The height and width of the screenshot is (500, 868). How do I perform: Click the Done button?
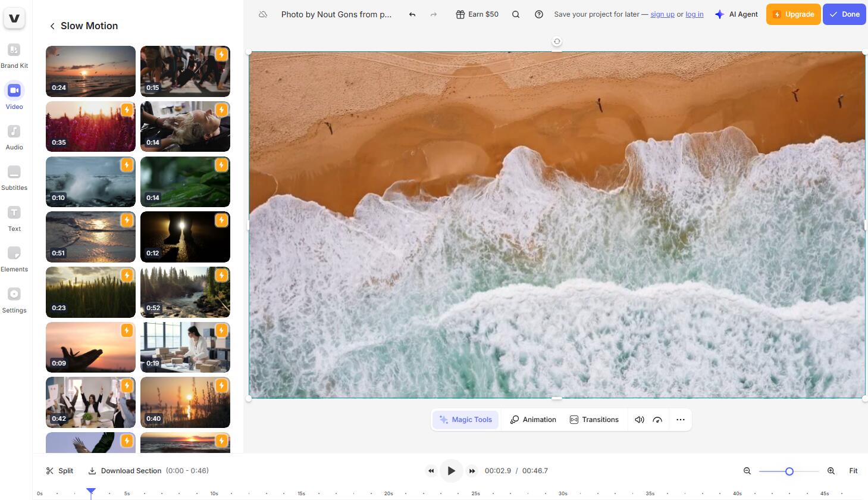844,14
